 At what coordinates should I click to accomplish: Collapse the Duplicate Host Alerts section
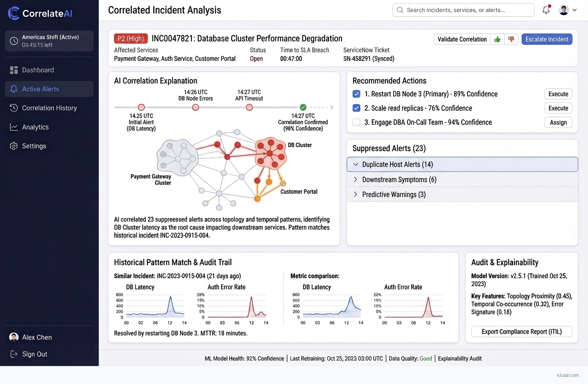[x=355, y=165]
